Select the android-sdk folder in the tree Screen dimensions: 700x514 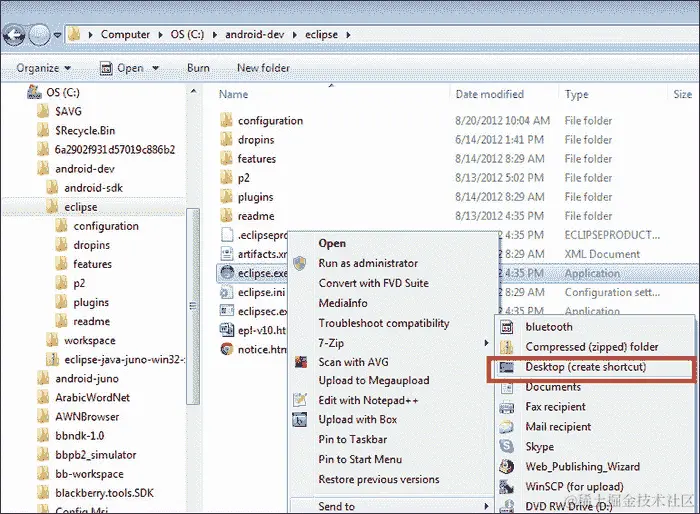(x=93, y=188)
